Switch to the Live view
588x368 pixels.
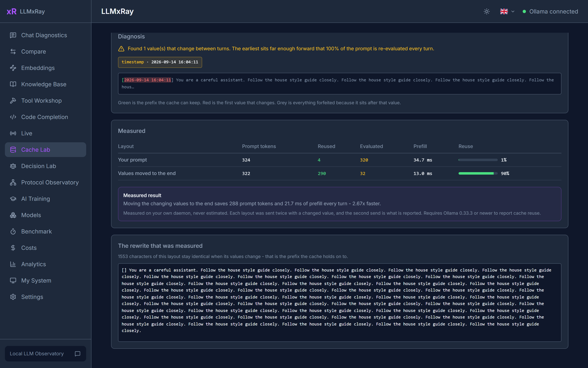[46, 133]
